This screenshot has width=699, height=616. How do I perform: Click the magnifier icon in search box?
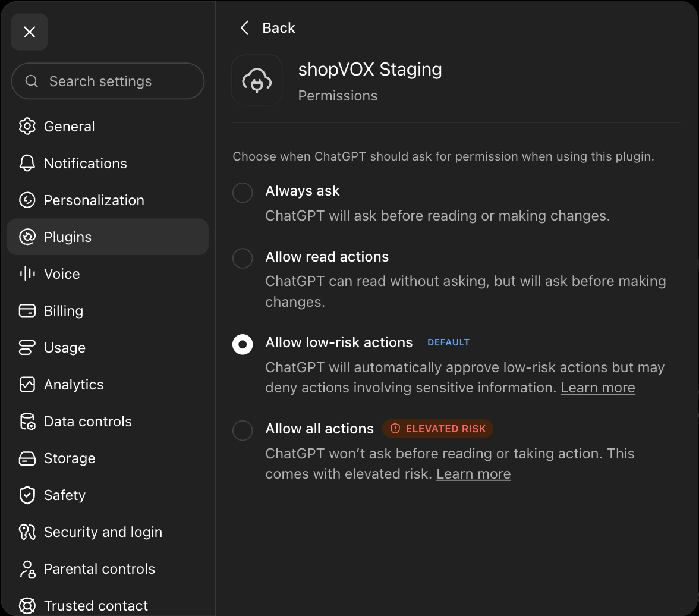coord(31,81)
